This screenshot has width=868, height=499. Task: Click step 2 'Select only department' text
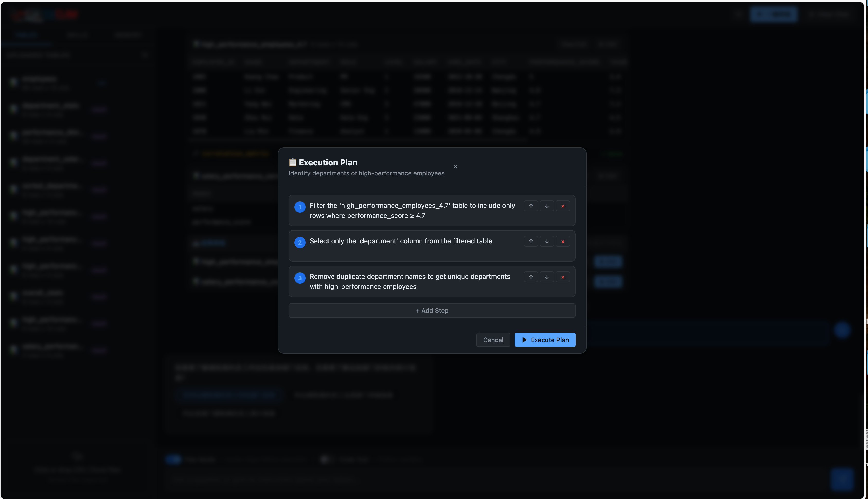click(x=401, y=241)
